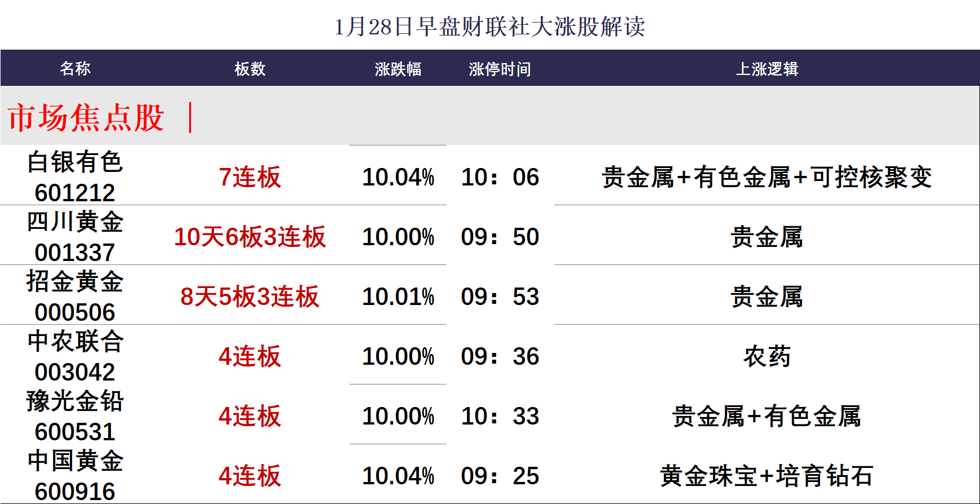
Task: Select the 涨跌幅 column header
Action: click(x=398, y=69)
